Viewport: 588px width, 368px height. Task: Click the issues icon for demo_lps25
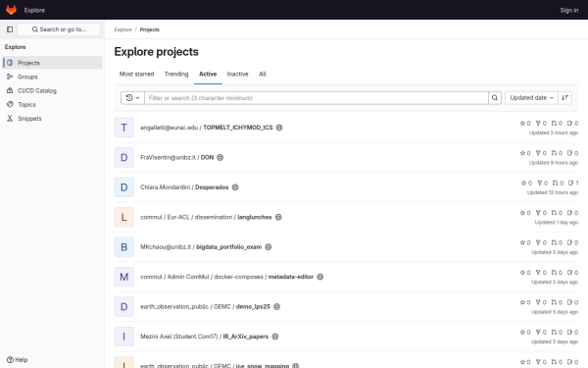569,302
